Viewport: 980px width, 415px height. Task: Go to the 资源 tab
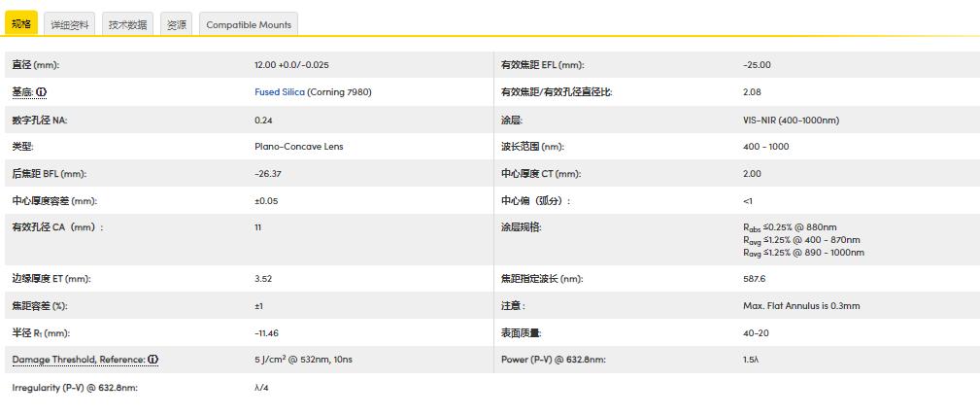177,25
